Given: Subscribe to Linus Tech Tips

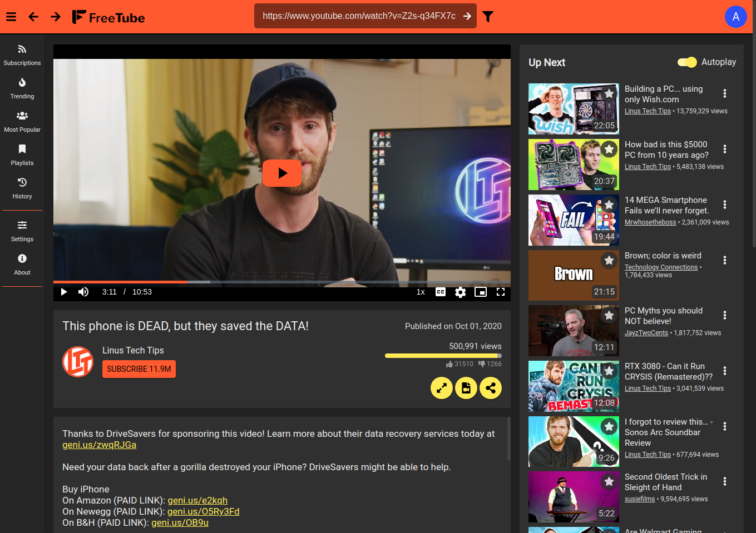Looking at the screenshot, I should [139, 368].
